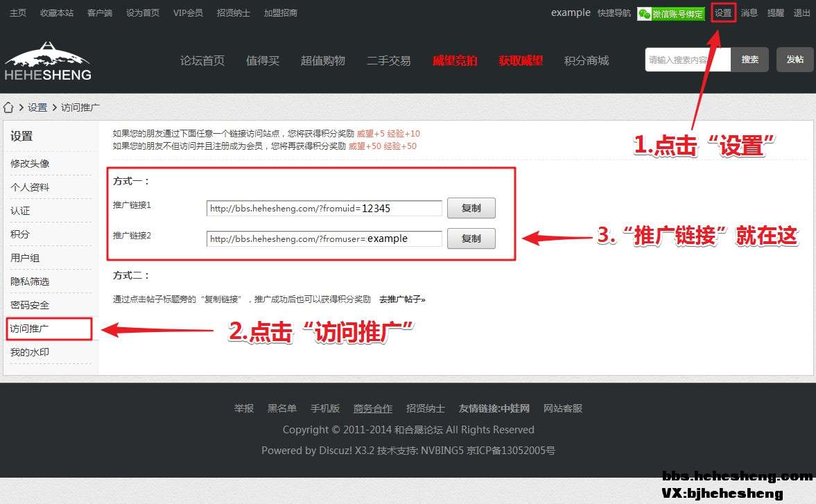The height and width of the screenshot is (504, 816).
Task: Click the HEHESHENG site logo
Action: [48, 61]
